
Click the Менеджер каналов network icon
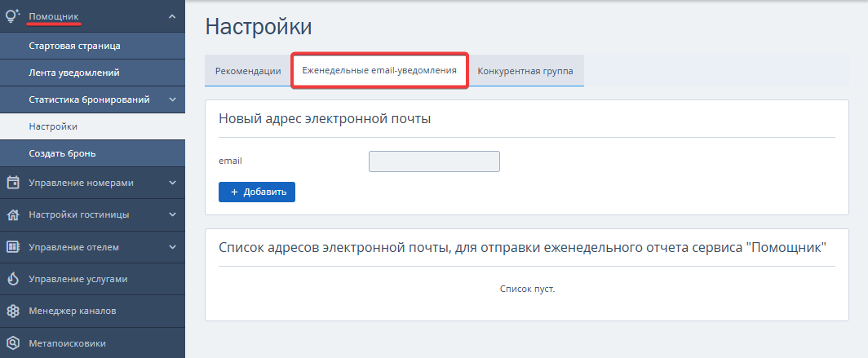(x=13, y=311)
